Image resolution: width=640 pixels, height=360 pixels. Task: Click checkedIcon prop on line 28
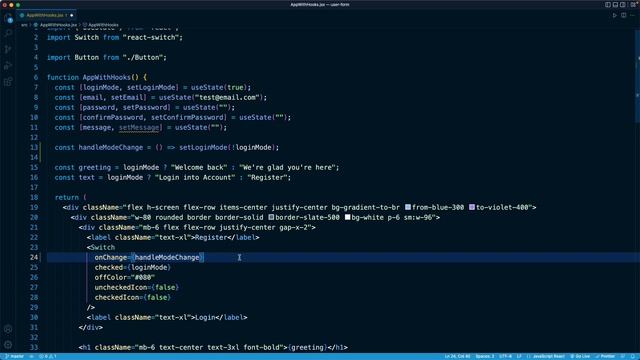[117, 297]
